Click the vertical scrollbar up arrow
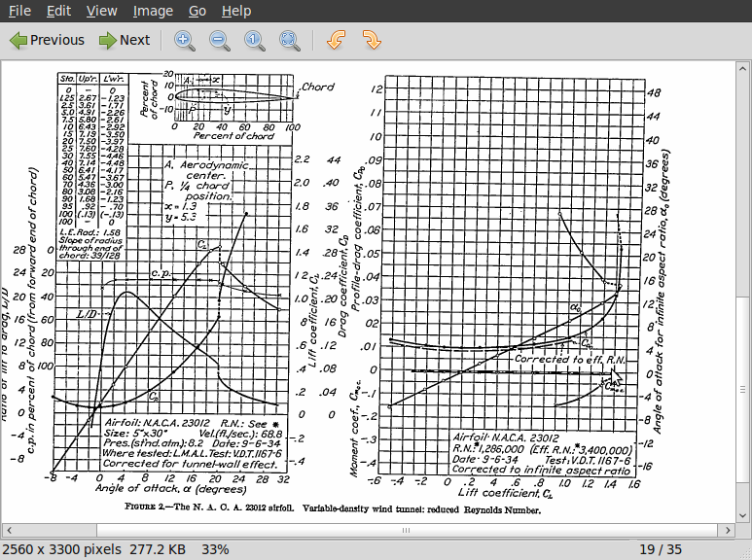The image size is (752, 560). coord(743,67)
